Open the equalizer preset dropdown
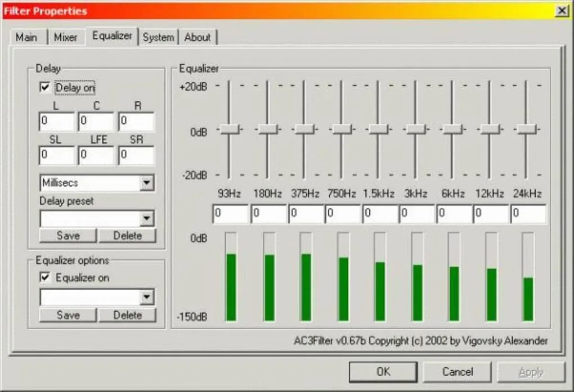The image size is (574, 392). (147, 297)
